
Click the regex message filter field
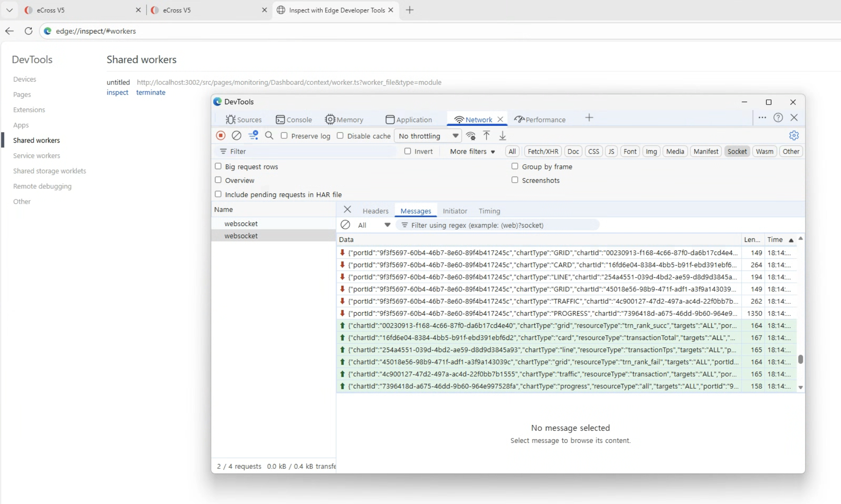coord(493,225)
